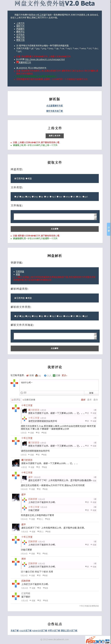
Task: Click the 选择上传文件 upload button
Action: 55,136
